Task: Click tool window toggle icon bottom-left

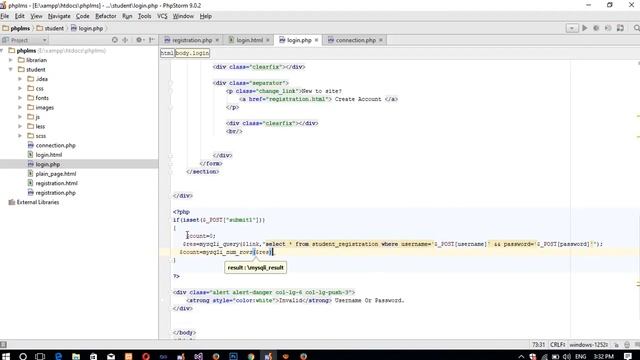Action: 3,345
